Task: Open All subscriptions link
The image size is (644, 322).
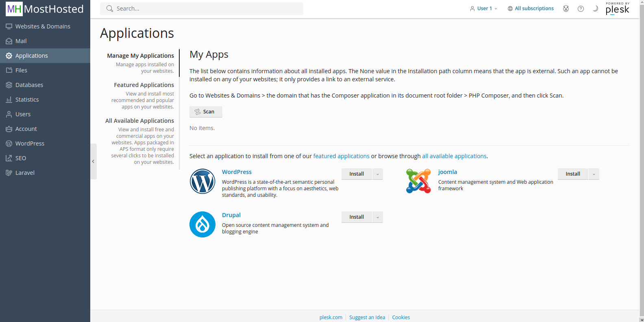Action: [x=534, y=9]
